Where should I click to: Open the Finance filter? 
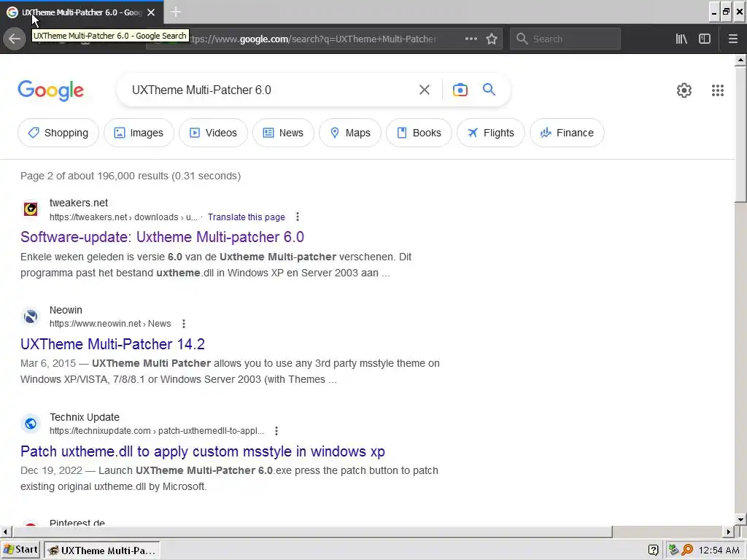click(x=567, y=133)
